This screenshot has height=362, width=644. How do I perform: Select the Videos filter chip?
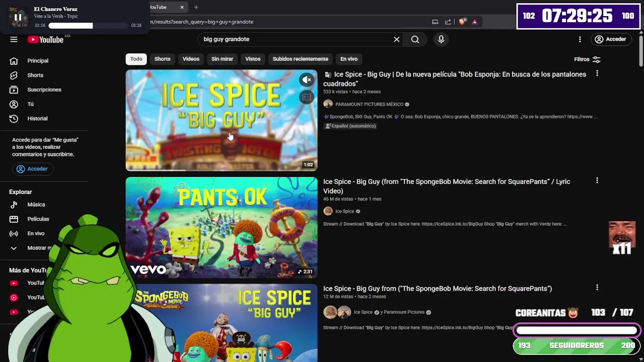pyautogui.click(x=191, y=59)
